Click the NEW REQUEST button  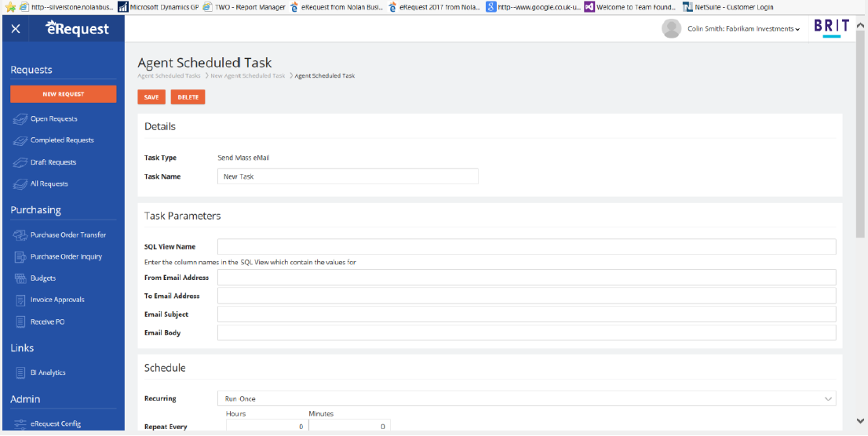click(63, 94)
